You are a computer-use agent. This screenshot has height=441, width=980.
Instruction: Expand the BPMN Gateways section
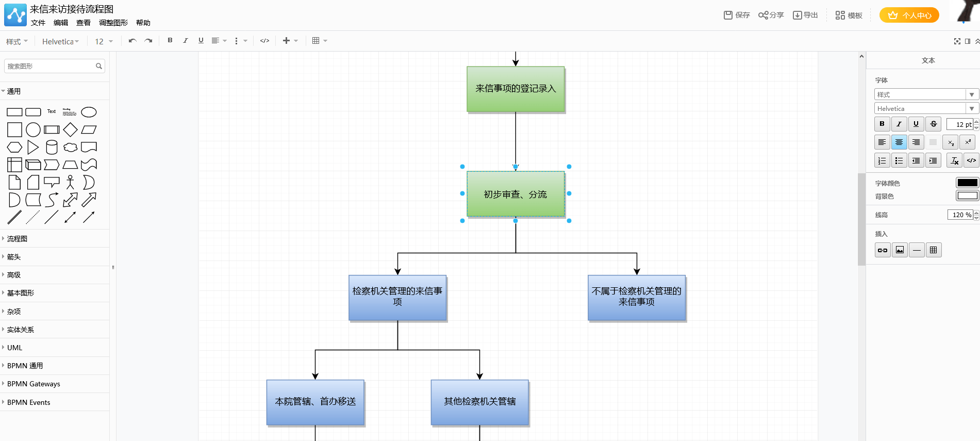coord(55,384)
